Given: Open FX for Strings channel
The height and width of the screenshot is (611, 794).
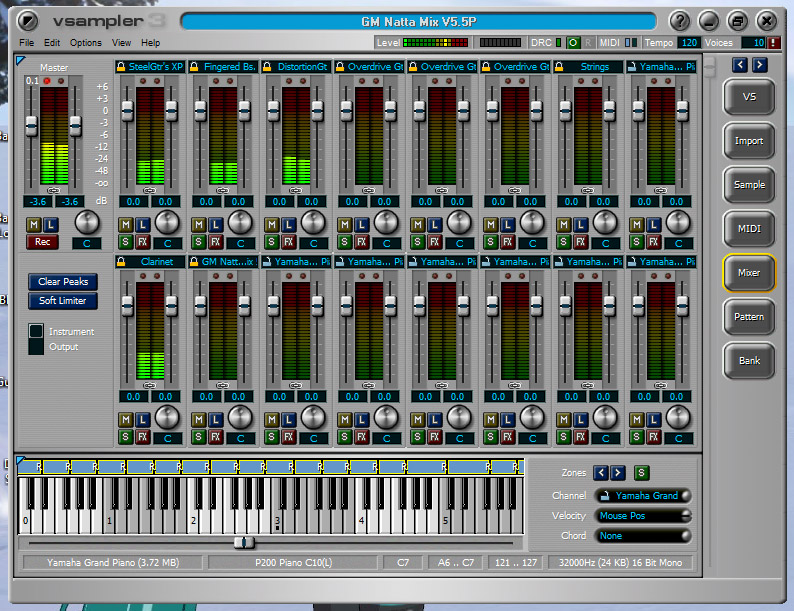Looking at the screenshot, I should [581, 241].
